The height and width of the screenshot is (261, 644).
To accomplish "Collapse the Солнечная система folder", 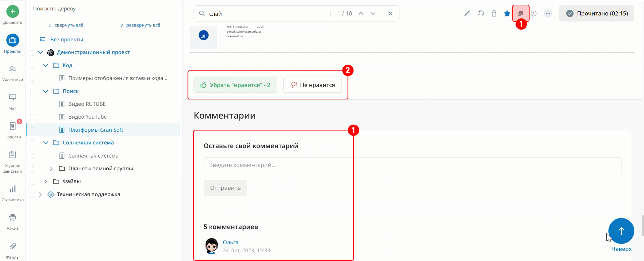I will click(x=46, y=143).
